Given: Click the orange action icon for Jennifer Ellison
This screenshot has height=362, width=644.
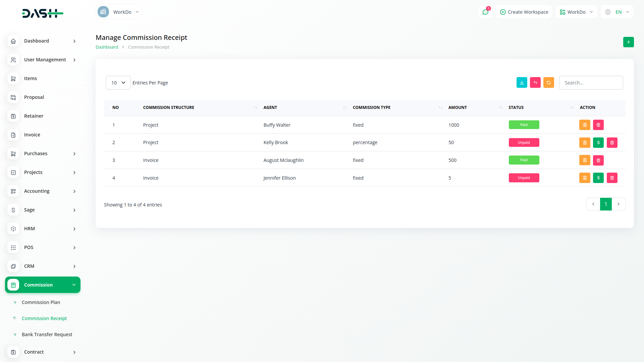Looking at the screenshot, I should click(584, 178).
